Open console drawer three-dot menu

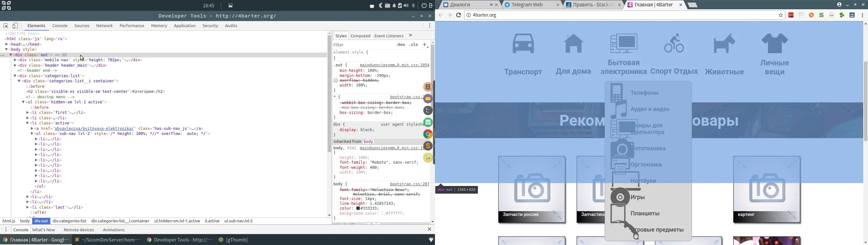(6, 230)
